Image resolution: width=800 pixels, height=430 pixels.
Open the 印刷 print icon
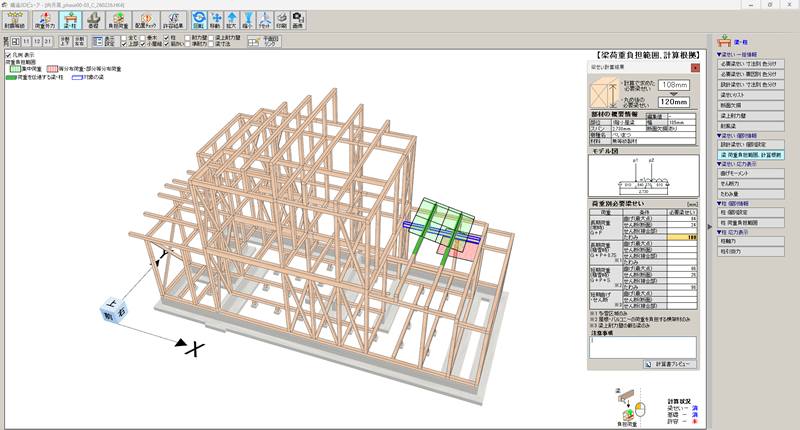(282, 19)
